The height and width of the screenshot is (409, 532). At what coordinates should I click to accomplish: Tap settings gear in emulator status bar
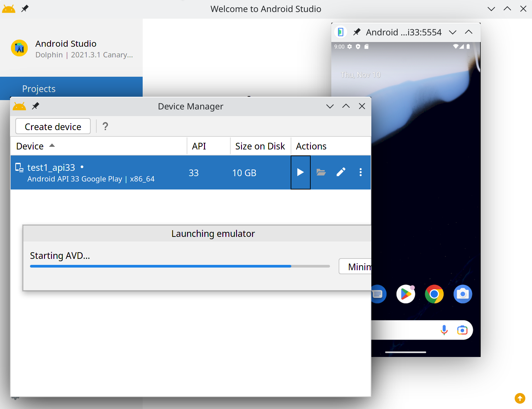[350, 47]
